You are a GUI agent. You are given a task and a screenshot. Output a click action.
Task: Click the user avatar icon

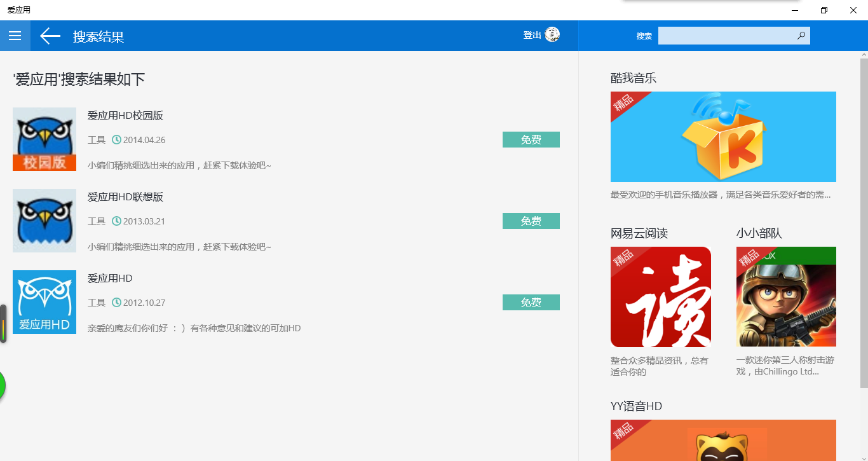click(552, 35)
